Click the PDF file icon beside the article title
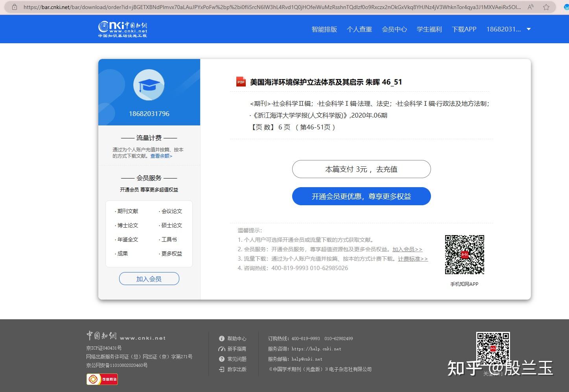This screenshot has height=392, width=569. click(241, 82)
